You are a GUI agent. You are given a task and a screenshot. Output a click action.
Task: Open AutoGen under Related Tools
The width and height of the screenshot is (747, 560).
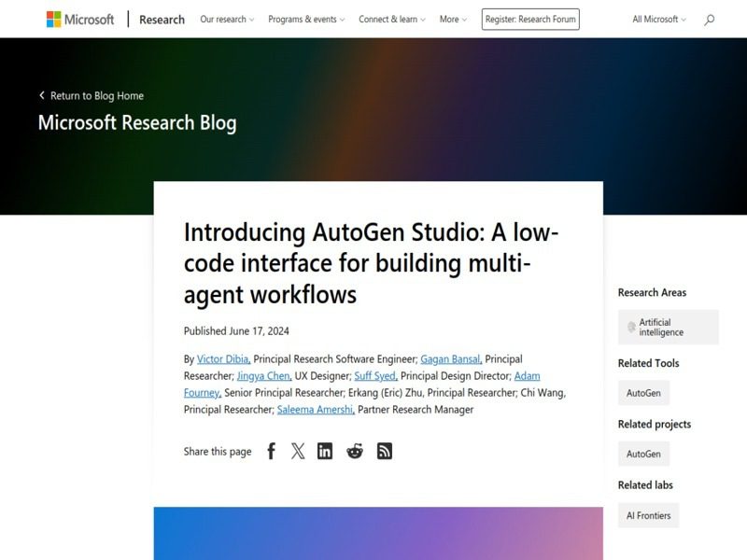(643, 393)
